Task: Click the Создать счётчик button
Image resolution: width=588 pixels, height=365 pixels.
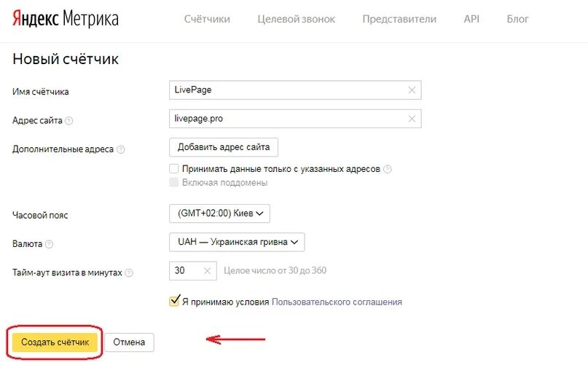Action: [x=55, y=342]
